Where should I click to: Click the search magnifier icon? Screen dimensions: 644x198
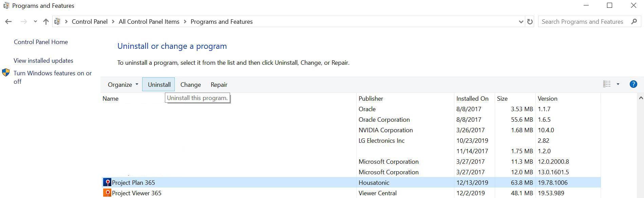pos(634,22)
